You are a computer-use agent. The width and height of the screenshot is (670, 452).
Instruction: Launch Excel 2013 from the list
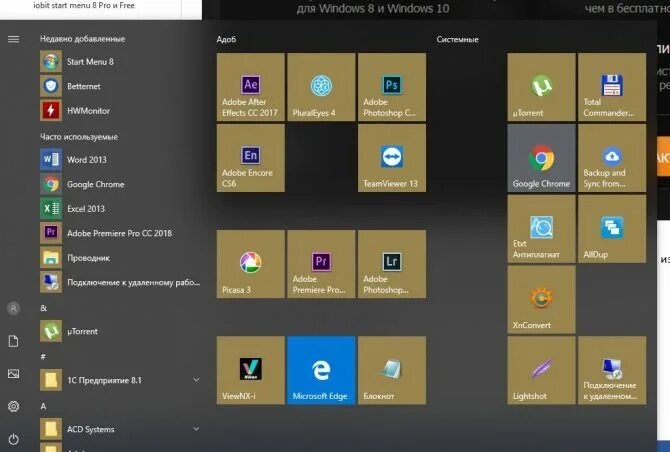click(120, 208)
